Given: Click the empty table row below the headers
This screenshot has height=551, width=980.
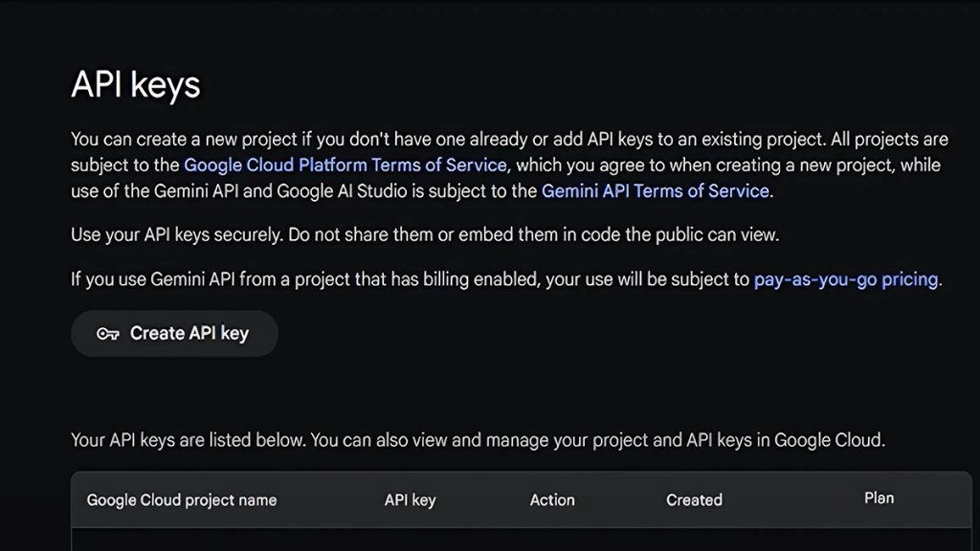Looking at the screenshot, I should click(x=522, y=540).
